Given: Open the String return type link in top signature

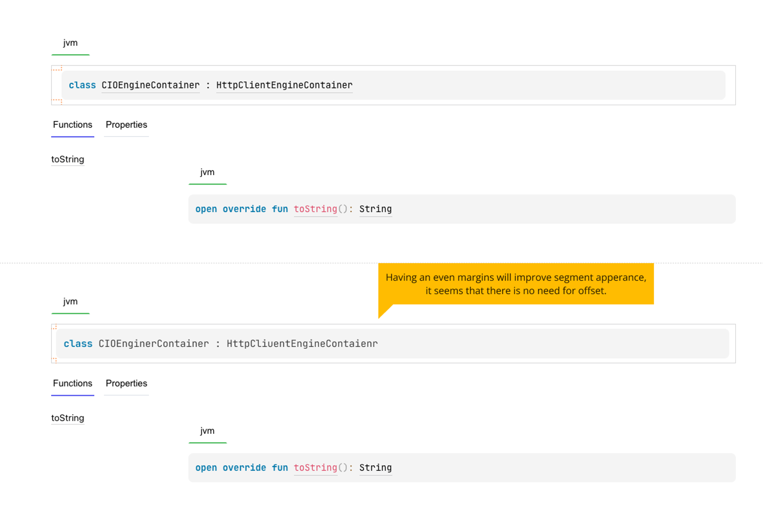Looking at the screenshot, I should pos(375,209).
